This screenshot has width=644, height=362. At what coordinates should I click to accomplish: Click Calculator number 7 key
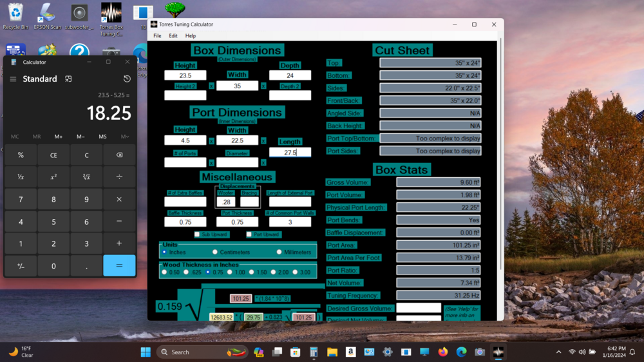pos(21,199)
